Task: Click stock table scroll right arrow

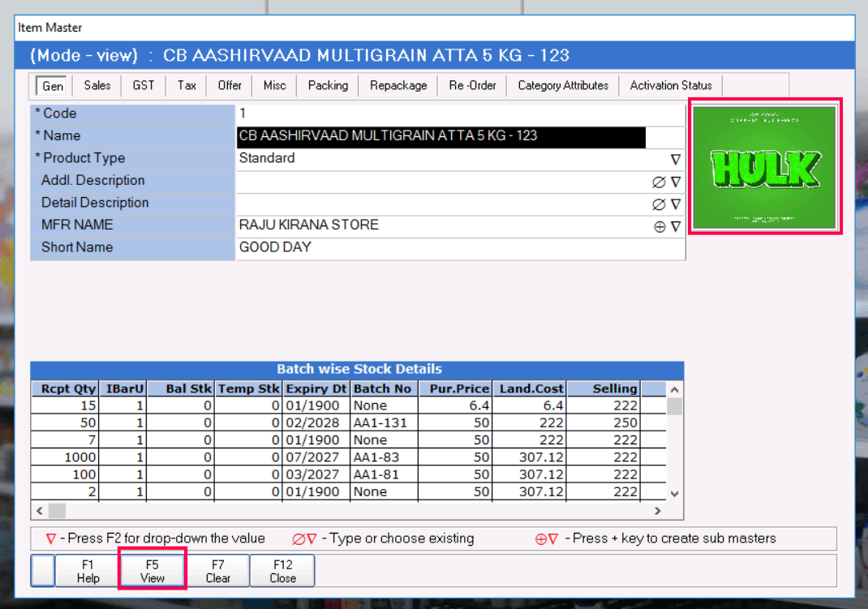Action: (658, 511)
